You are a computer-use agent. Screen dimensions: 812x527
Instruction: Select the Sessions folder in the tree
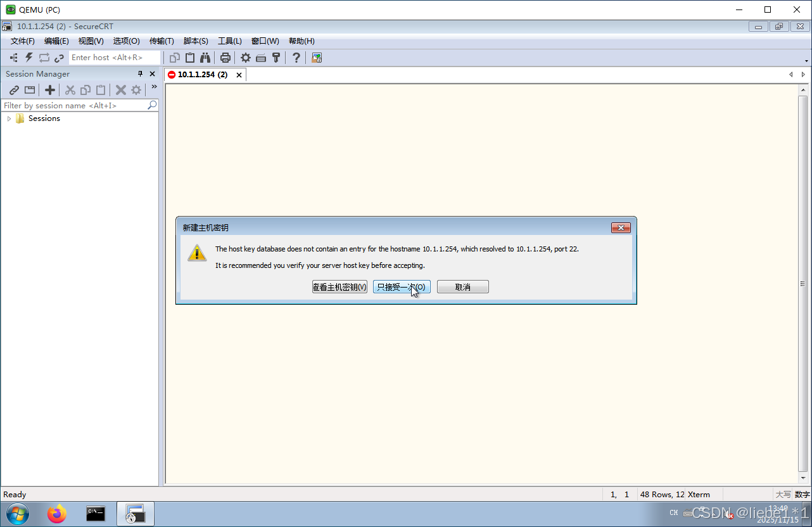[38, 118]
